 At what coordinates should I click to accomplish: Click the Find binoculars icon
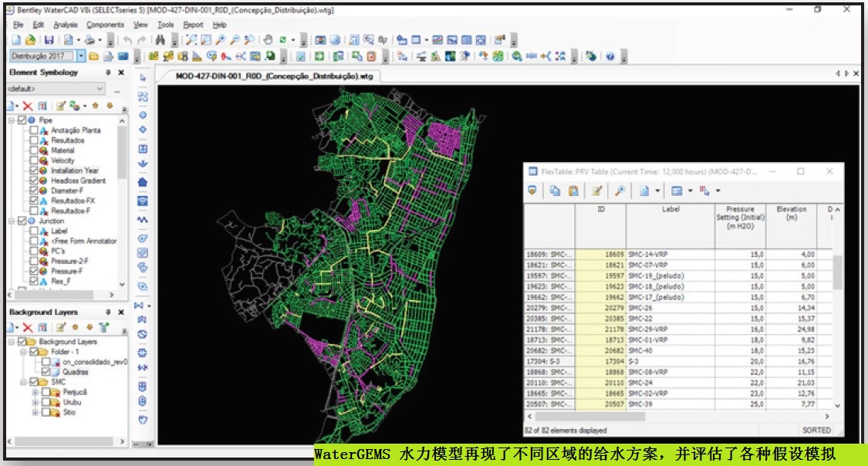click(x=160, y=40)
